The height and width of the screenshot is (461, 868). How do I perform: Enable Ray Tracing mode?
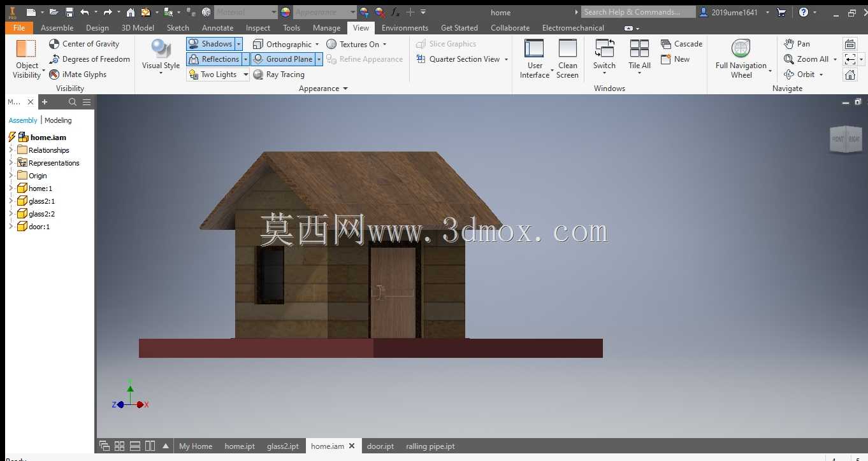(278, 74)
